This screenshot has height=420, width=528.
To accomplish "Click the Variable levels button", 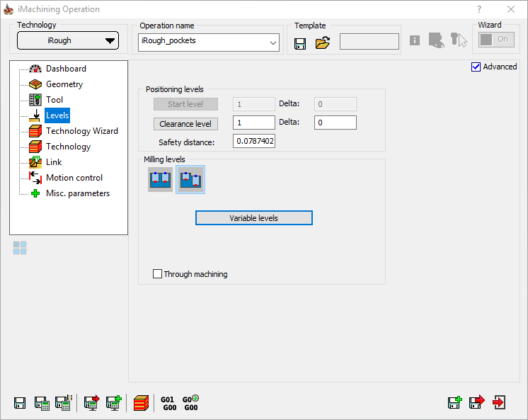I will [x=254, y=217].
